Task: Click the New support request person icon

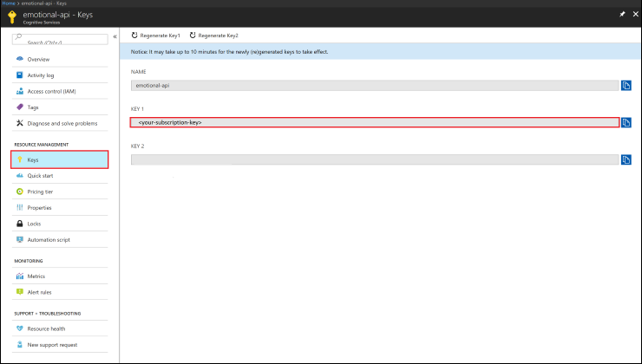Action: point(20,344)
